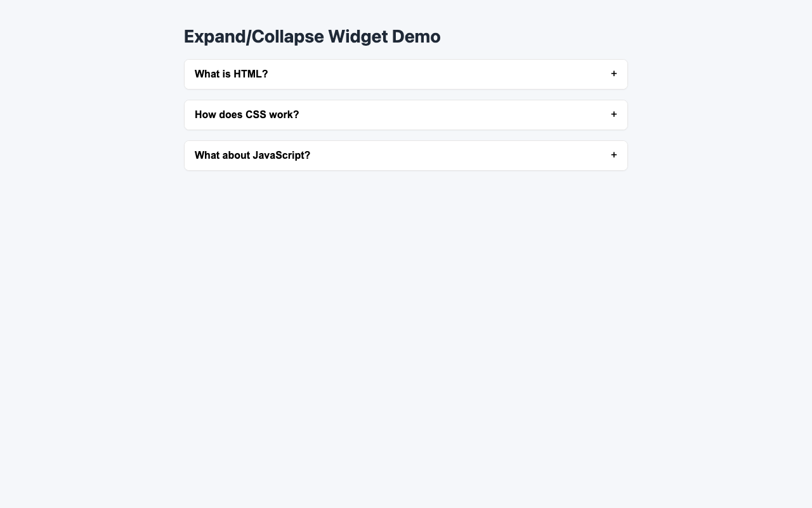Select the What is HTML? header text
Viewport: 812px width, 508px height.
pos(232,74)
